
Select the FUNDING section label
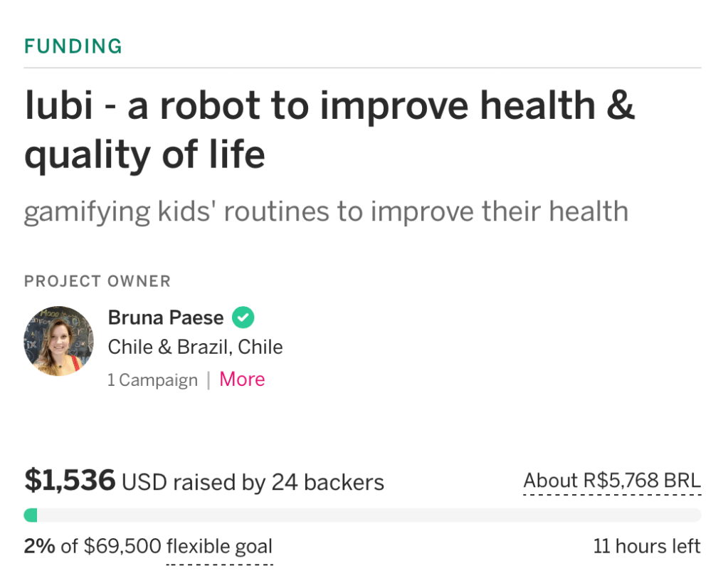tap(73, 47)
